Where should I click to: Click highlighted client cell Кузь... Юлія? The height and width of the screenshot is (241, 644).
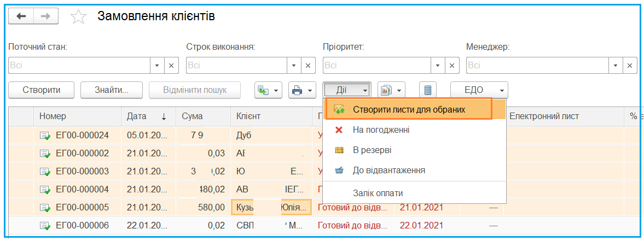pos(271,208)
